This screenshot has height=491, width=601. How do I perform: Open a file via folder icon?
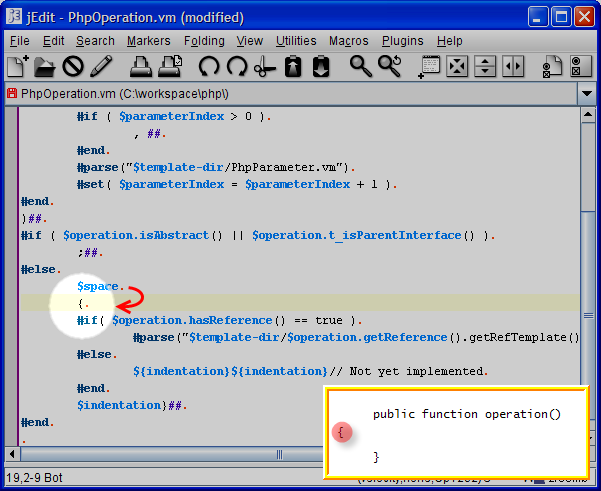pos(44,67)
